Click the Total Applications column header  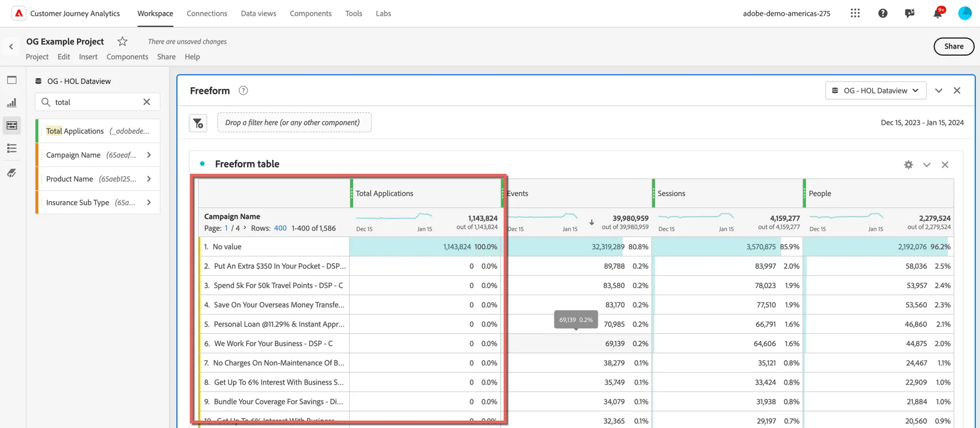click(426, 193)
